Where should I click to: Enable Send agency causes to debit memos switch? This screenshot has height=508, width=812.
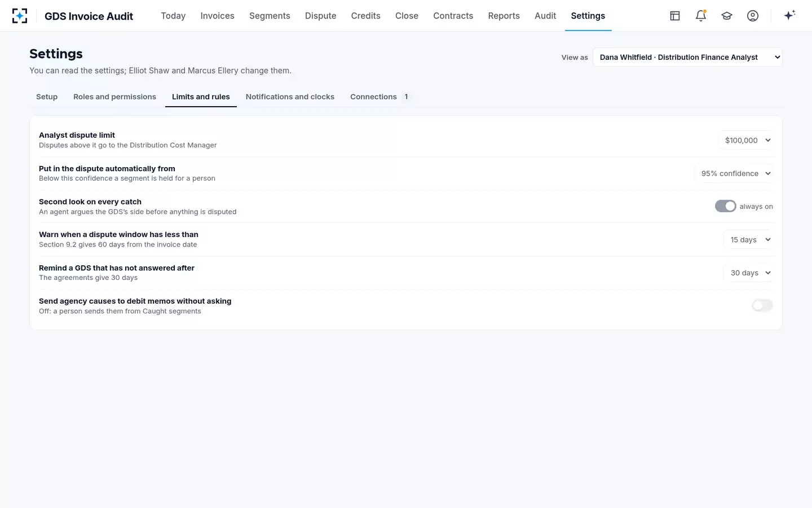[762, 305]
